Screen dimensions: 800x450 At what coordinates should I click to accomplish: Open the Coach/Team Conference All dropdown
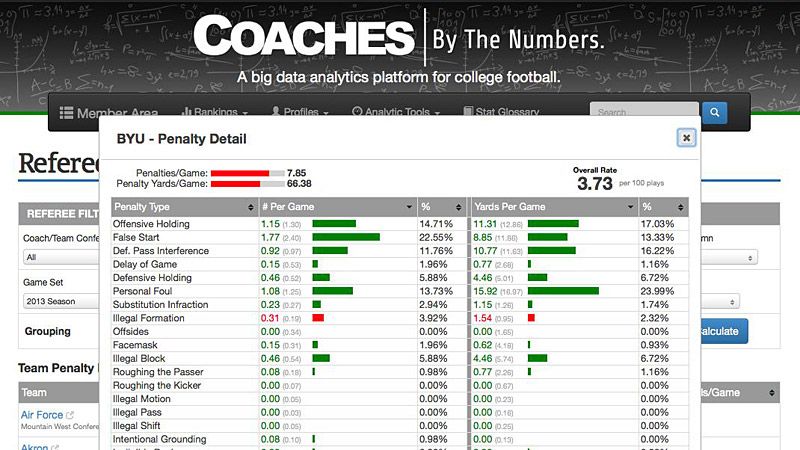point(61,257)
